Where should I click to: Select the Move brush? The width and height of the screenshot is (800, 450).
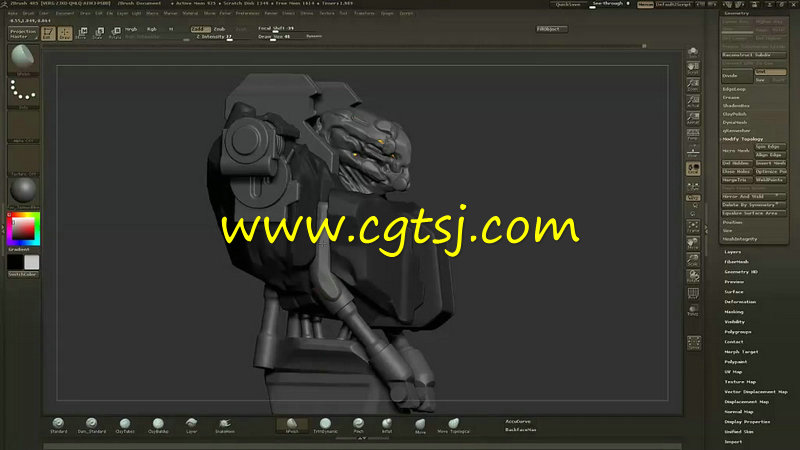(420, 426)
